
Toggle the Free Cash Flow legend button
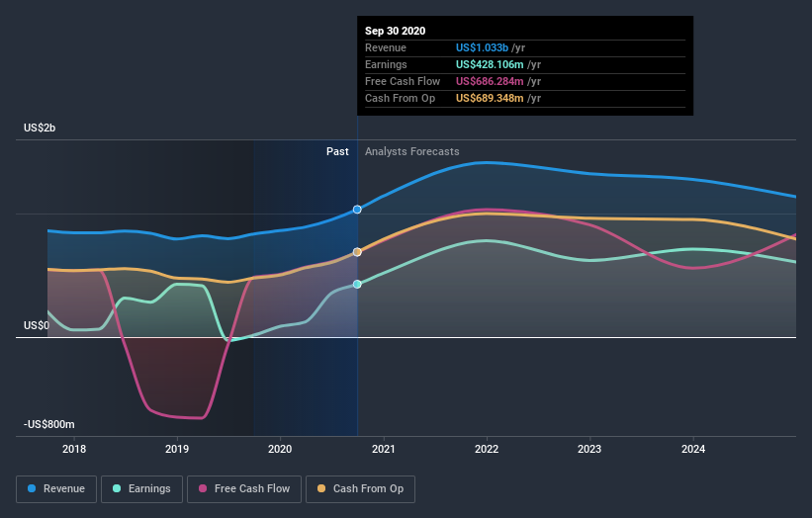(244, 489)
